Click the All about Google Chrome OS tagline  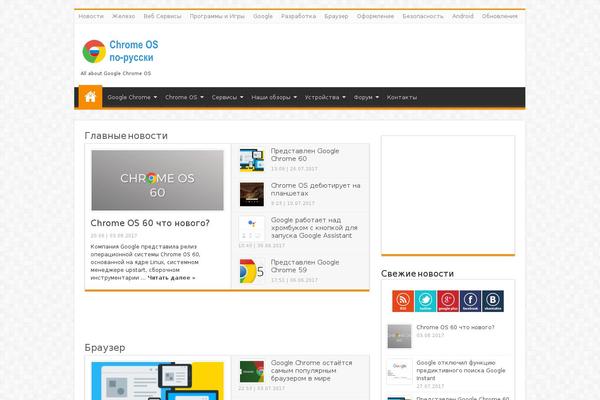tap(116, 73)
